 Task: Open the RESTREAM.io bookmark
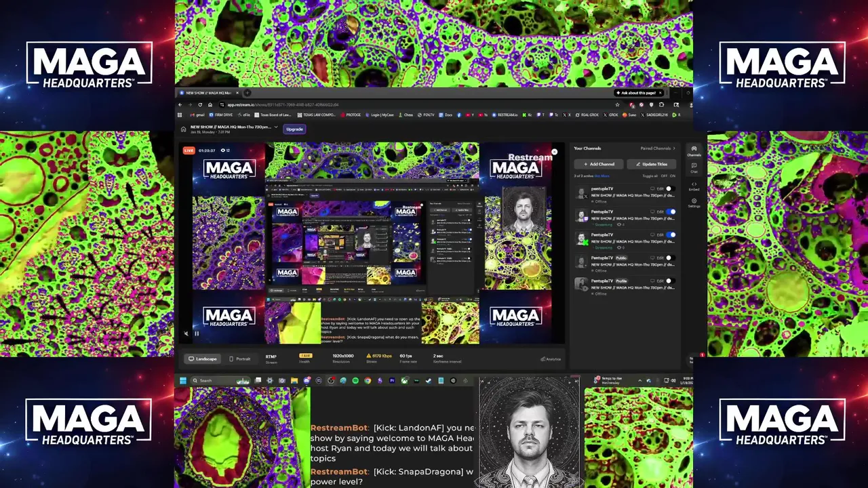coord(505,115)
